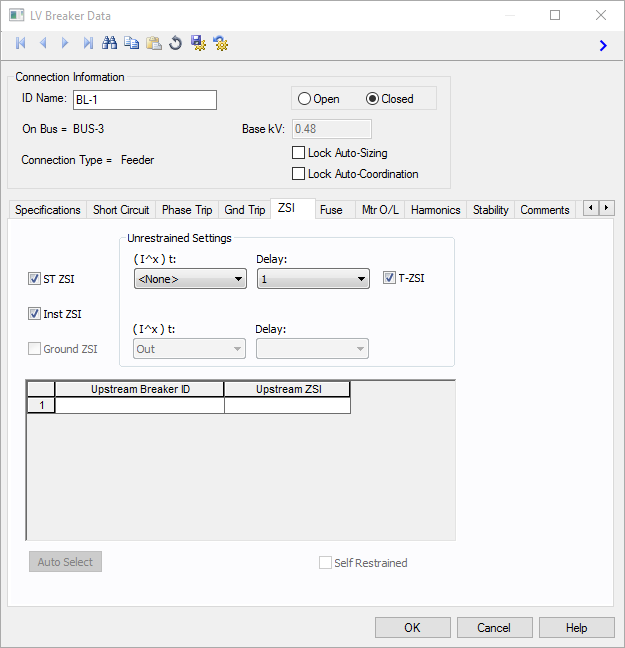This screenshot has height=648, width=625.
Task: Click the OK button
Action: coord(413,628)
